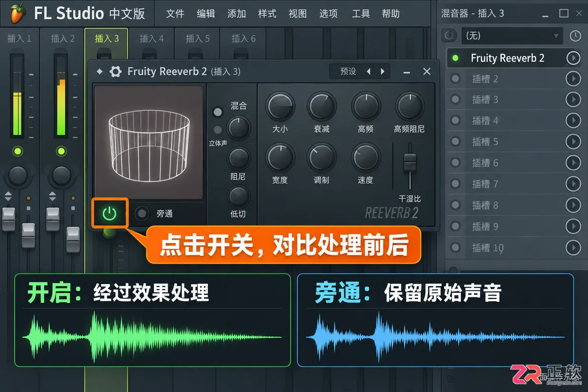
Task: Click the 阻尼 damping knob
Action: pos(238,158)
